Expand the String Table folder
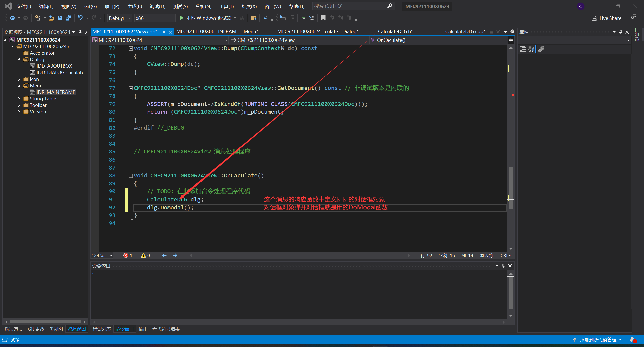644x347 pixels. pyautogui.click(x=19, y=99)
